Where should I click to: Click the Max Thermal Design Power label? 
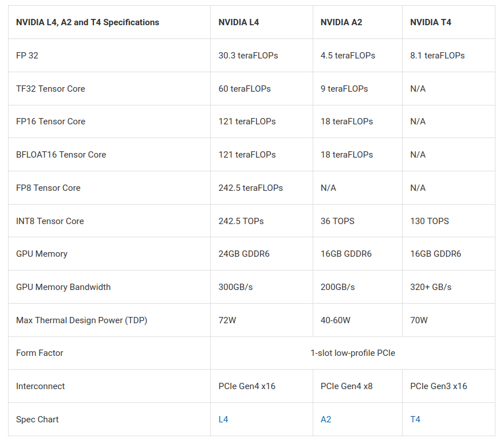coord(81,320)
